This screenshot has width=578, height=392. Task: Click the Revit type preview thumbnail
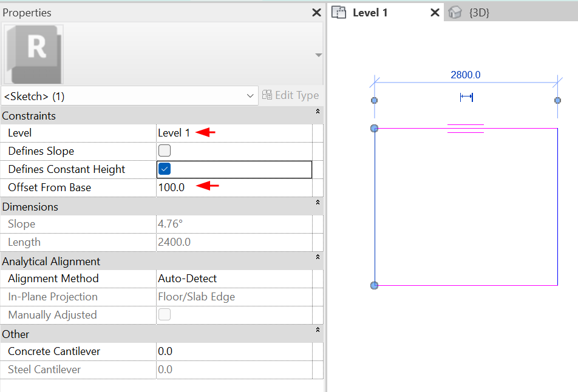tap(34, 55)
